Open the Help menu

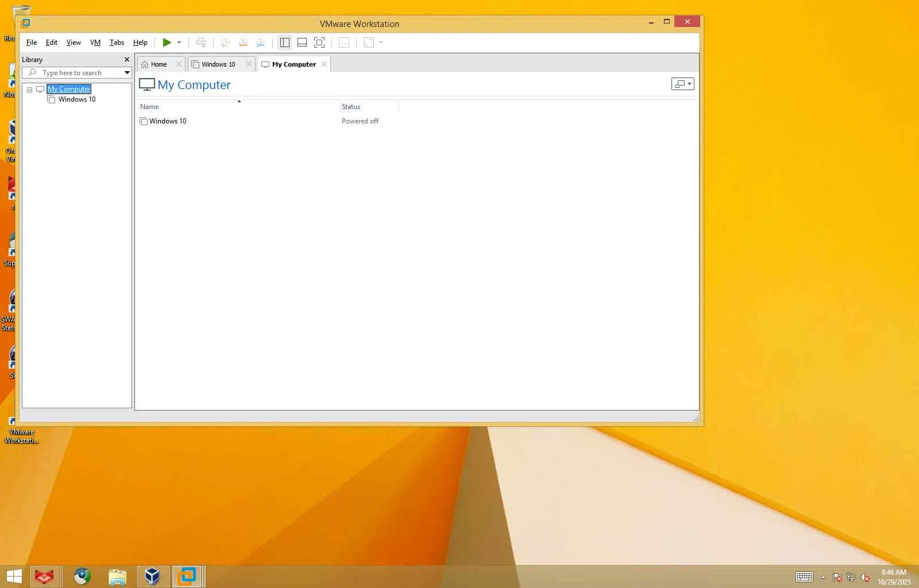click(140, 42)
